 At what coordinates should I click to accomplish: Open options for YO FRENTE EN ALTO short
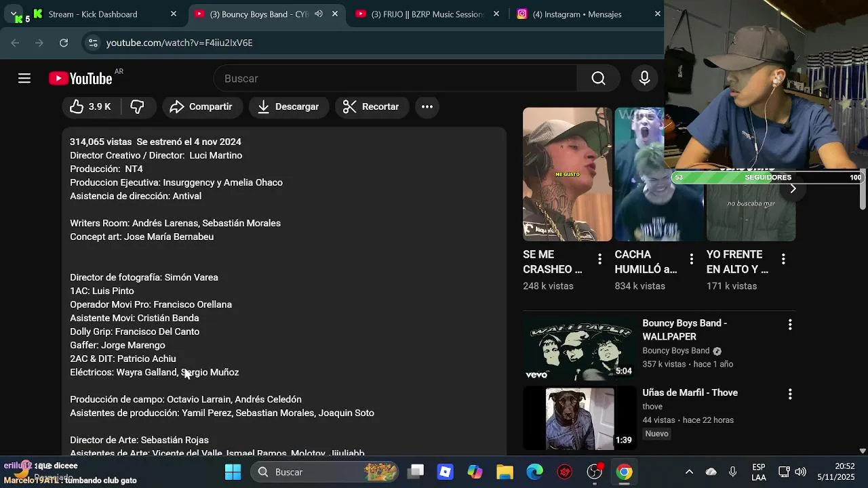783,259
